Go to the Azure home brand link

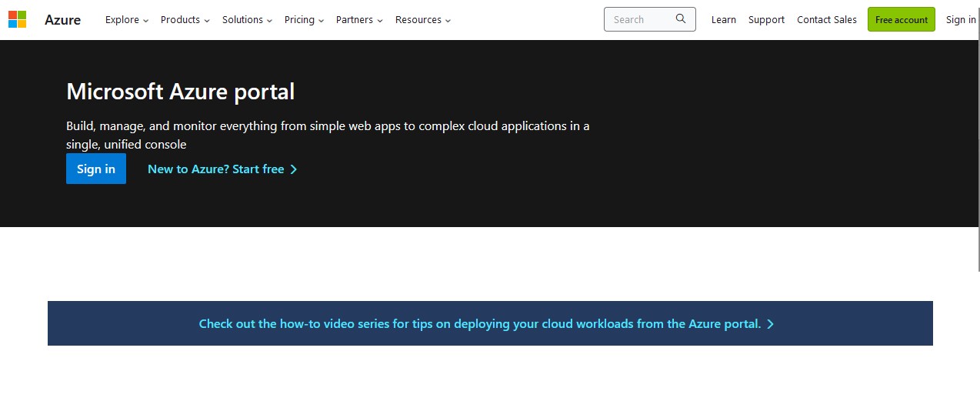[x=62, y=20]
